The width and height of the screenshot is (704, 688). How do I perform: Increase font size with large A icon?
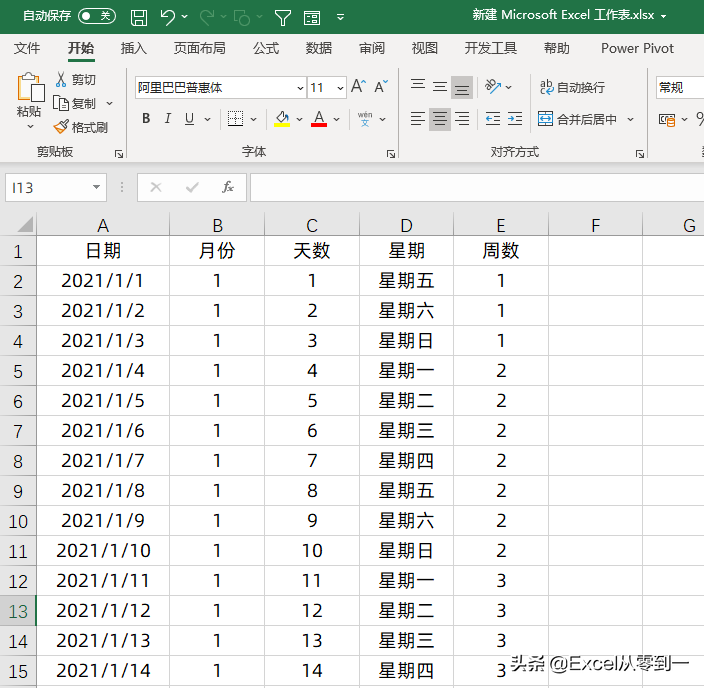click(x=358, y=86)
